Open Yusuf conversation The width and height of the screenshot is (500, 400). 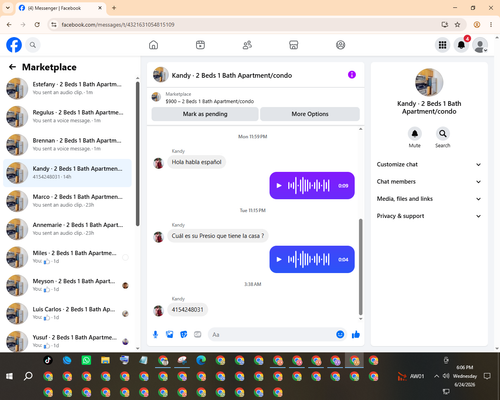67,341
